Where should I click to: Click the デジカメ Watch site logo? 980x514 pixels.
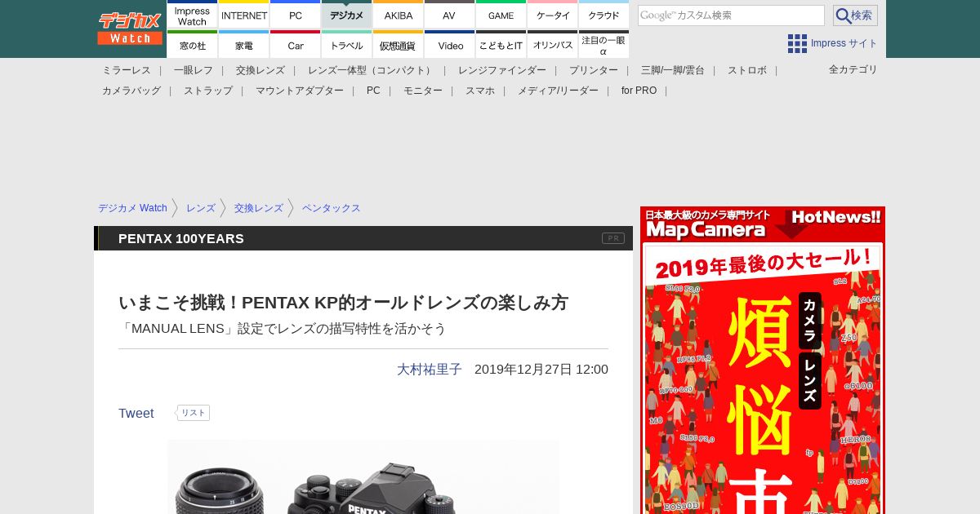click(x=130, y=29)
